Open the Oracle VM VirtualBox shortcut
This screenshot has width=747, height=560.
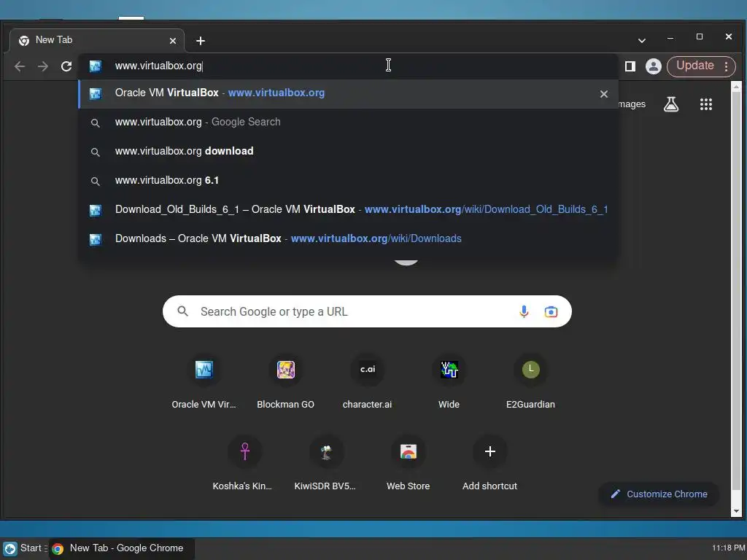tap(204, 382)
